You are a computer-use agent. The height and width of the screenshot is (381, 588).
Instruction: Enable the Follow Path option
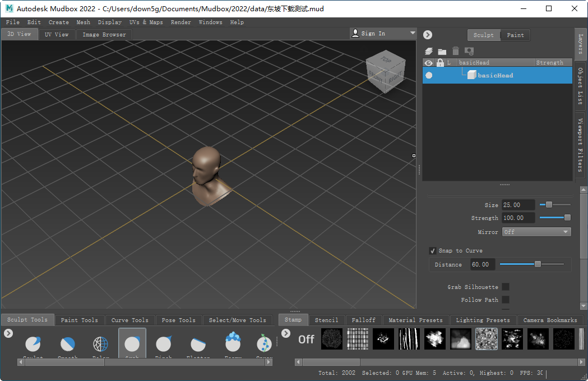click(505, 300)
